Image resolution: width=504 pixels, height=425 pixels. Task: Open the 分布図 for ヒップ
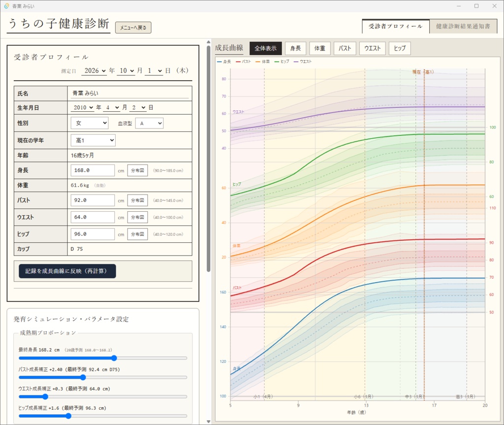pyautogui.click(x=138, y=234)
